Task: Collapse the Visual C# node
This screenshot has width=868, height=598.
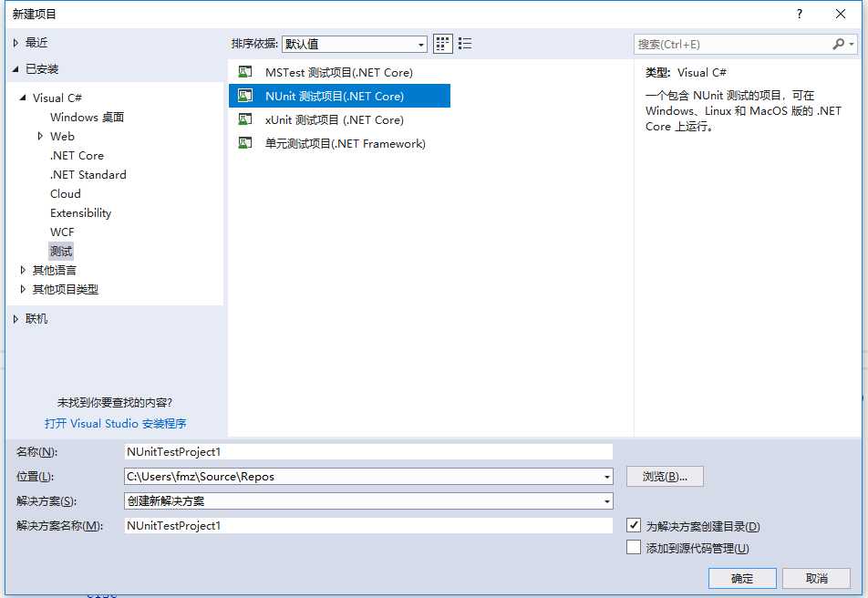Action: point(23,98)
